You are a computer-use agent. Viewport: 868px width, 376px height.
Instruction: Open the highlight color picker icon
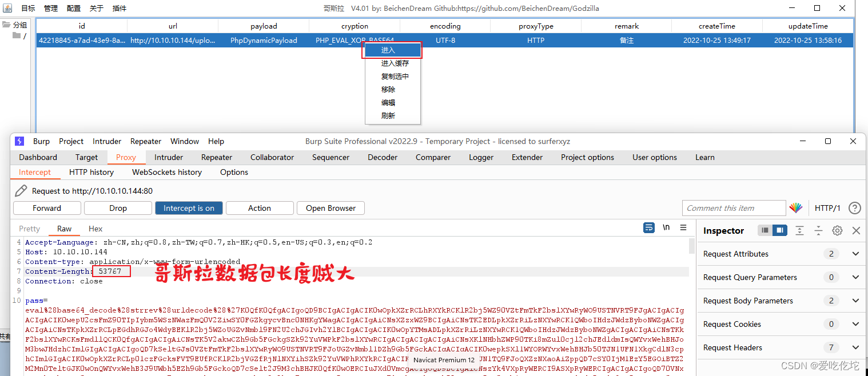point(796,208)
